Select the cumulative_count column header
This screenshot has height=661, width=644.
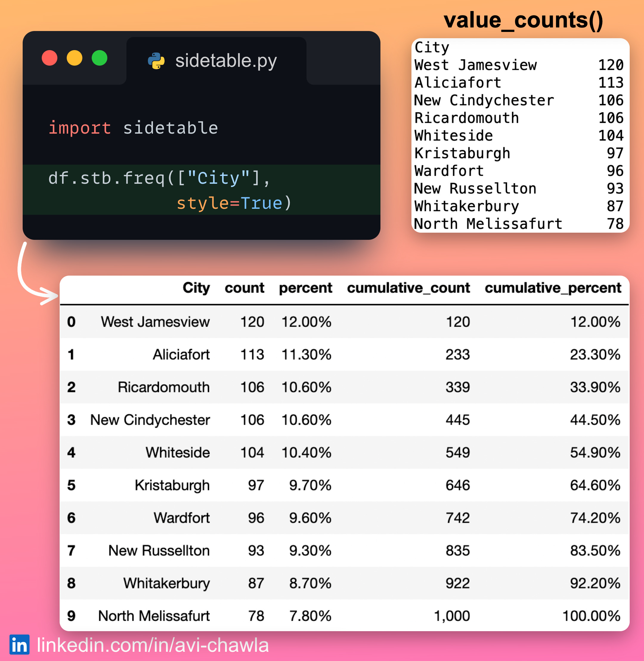tap(409, 288)
